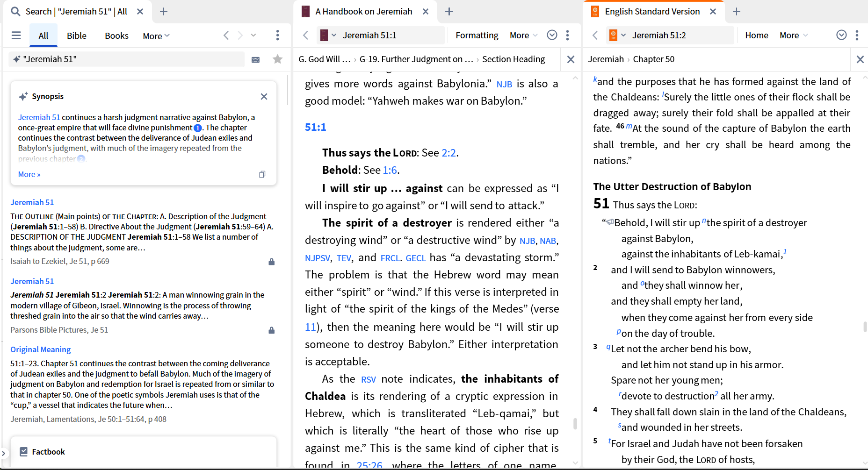Click the Factbook icon
The image size is (868, 470).
(x=23, y=452)
